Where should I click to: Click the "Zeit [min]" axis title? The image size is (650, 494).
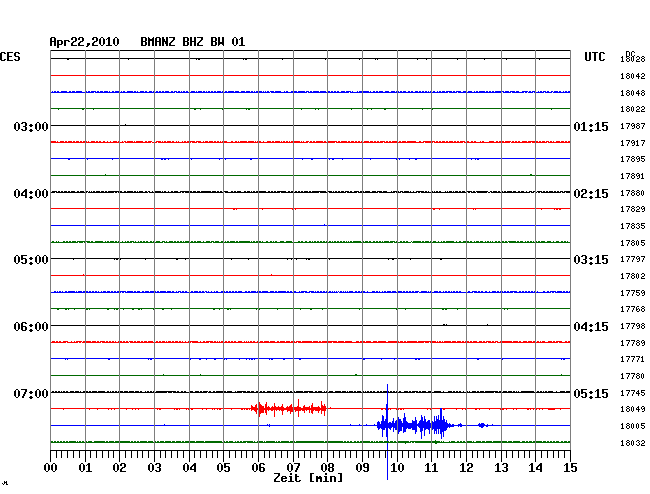tap(308, 478)
